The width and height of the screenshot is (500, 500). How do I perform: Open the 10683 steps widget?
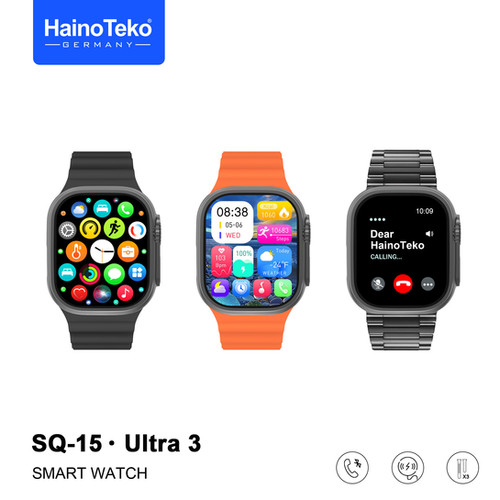275,234
